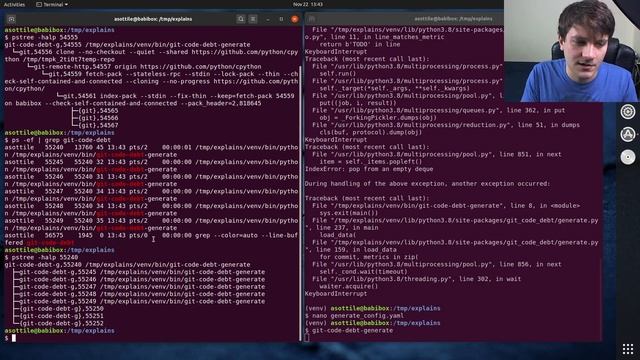Minimize the left terminal window

pyautogui.click(x=268, y=19)
